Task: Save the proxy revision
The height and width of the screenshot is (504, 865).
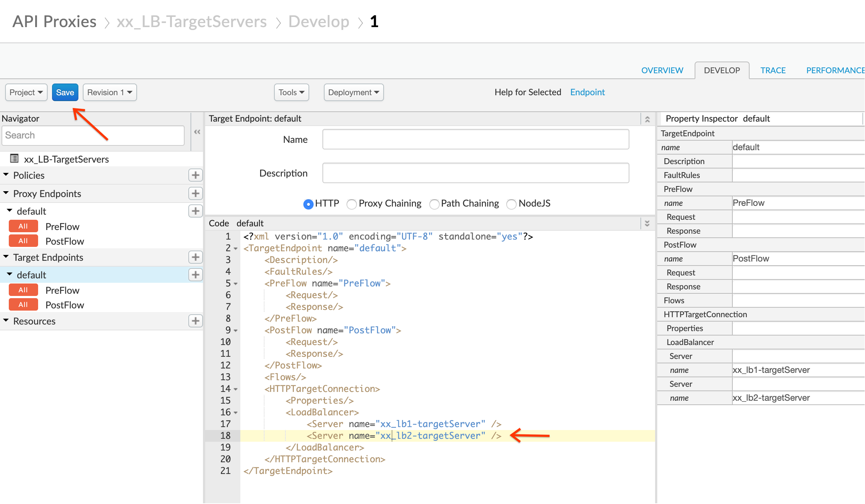Action: pos(65,92)
